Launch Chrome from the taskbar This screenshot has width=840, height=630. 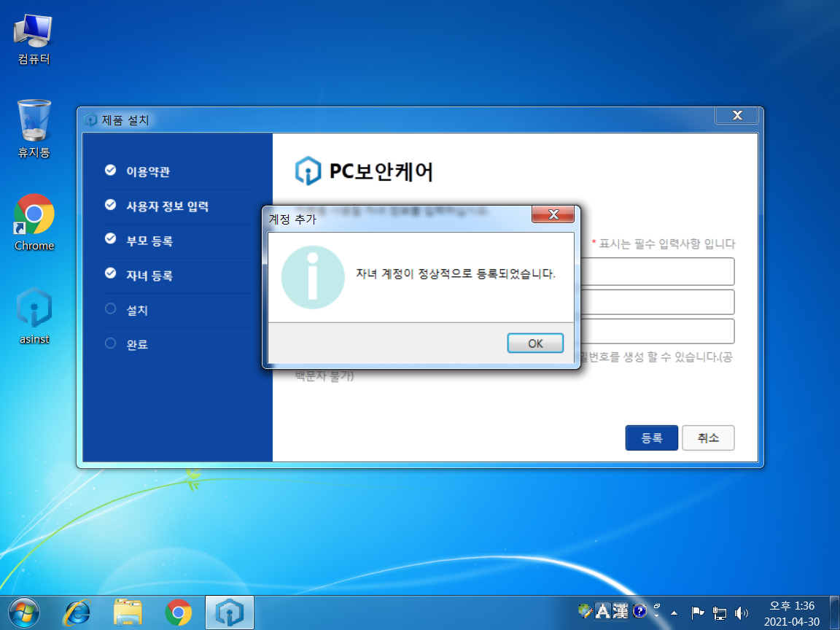(179, 612)
